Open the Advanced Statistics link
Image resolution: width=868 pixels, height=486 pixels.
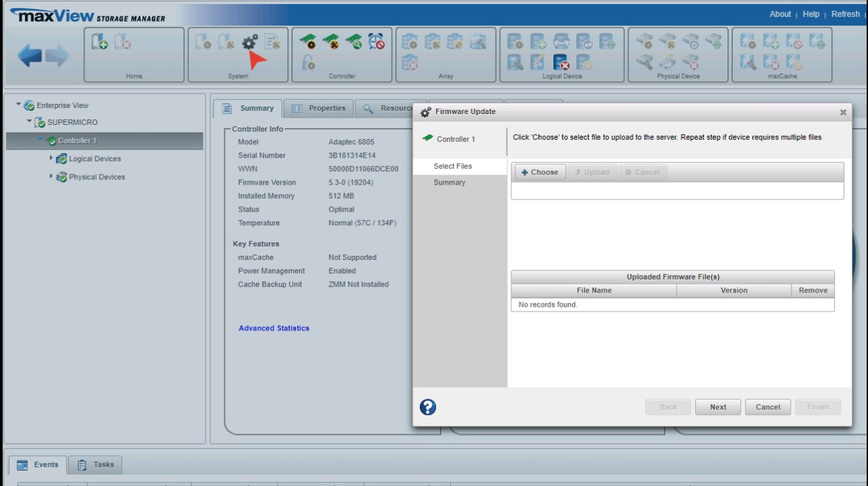click(x=274, y=329)
